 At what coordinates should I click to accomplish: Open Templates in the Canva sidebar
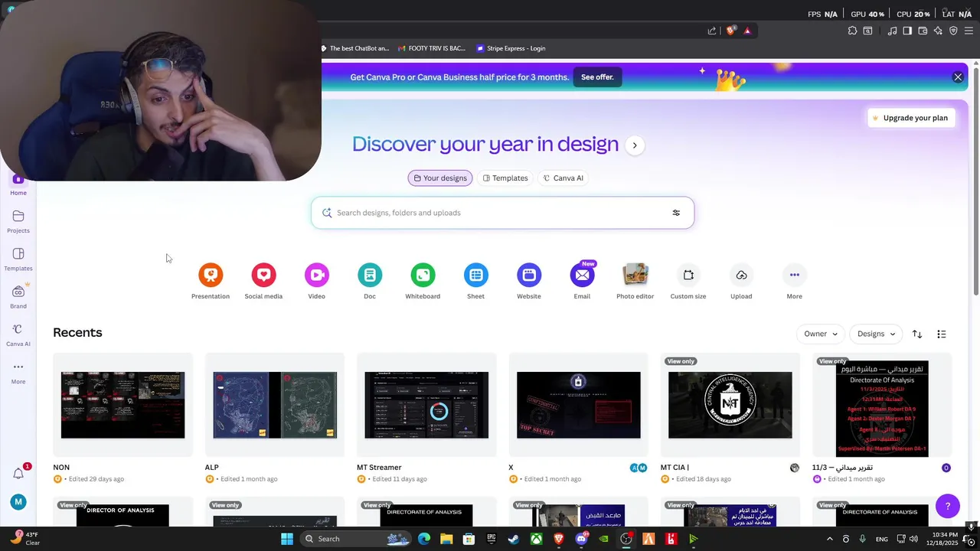[x=18, y=259]
